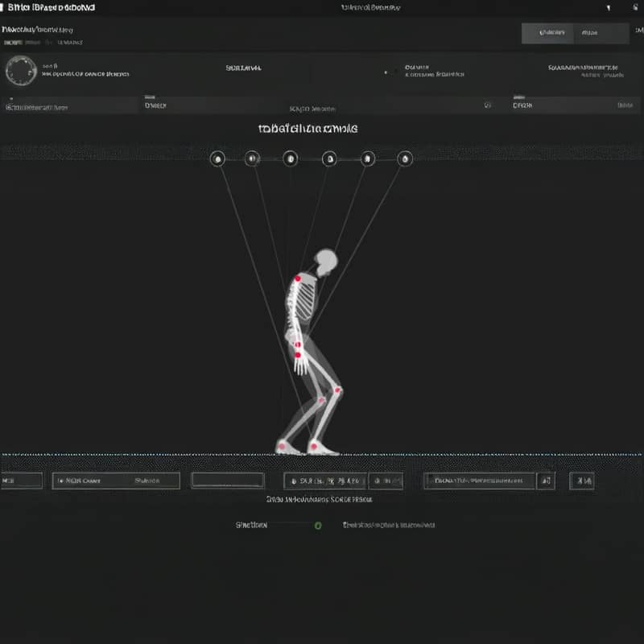Switch to the leftmost tab under the title bar
The image size is (644, 644).
point(10,43)
